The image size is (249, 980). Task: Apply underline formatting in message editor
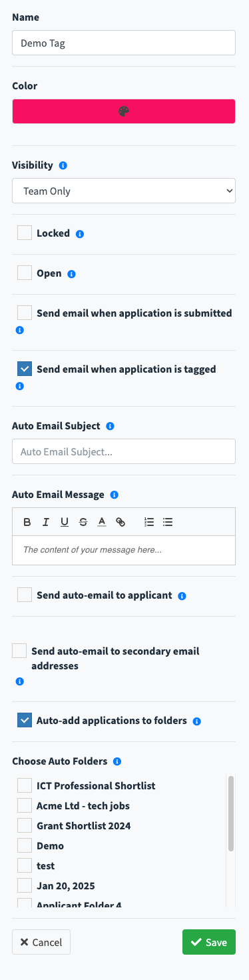pos(65,522)
